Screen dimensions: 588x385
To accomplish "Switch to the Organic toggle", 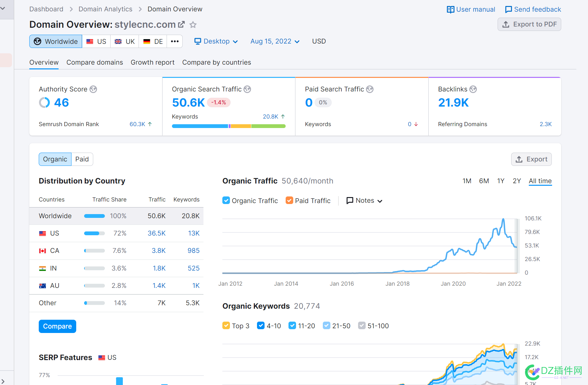I will point(55,159).
